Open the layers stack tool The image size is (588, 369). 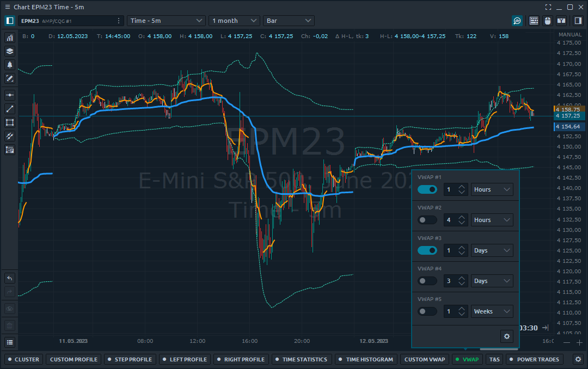[10, 51]
